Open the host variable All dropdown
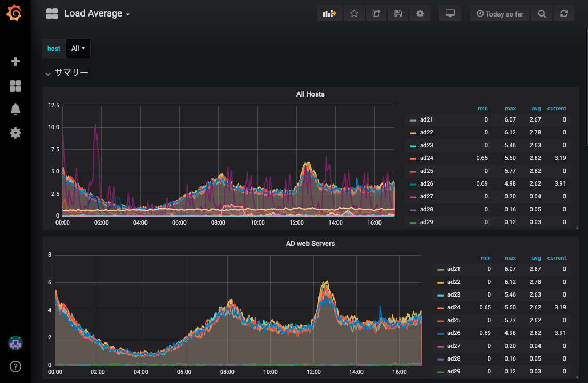The image size is (588, 383). [x=78, y=49]
